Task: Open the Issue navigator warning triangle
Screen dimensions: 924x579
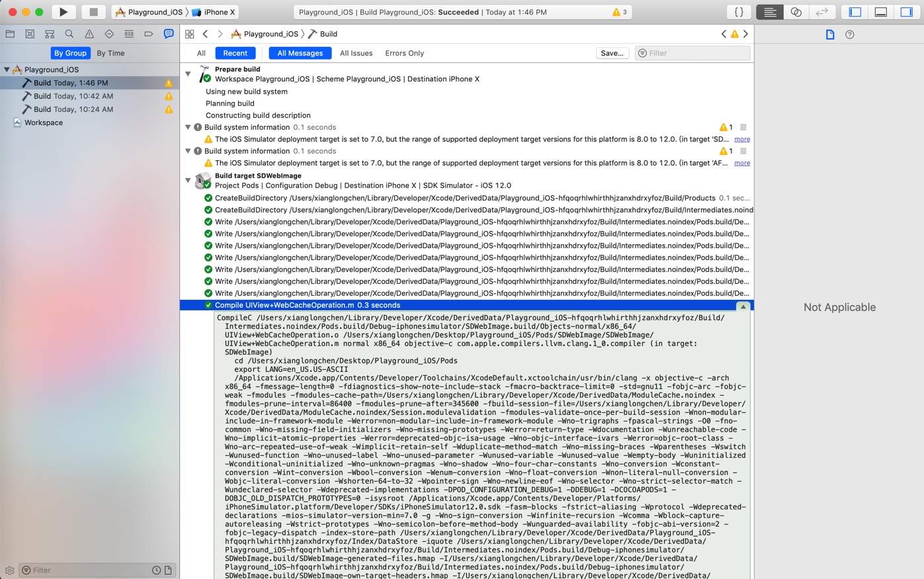Action: tap(89, 34)
